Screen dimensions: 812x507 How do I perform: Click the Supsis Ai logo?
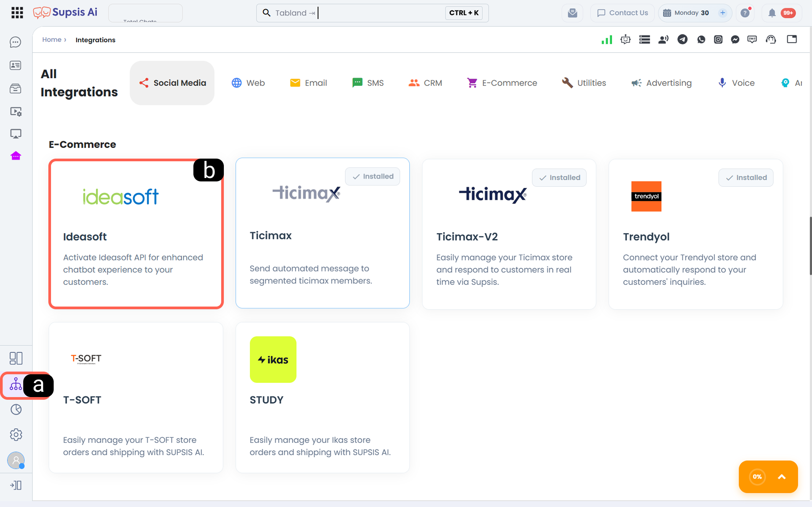65,13
